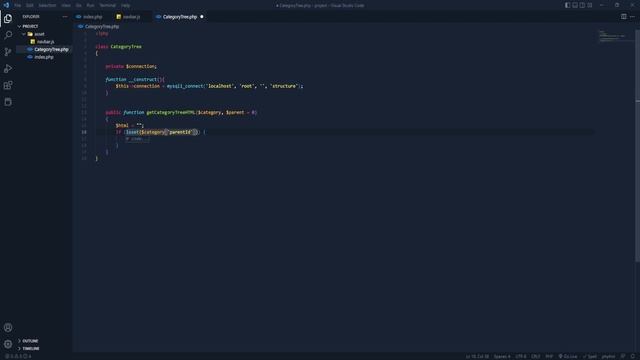Viewport: 640px width, 360px height.
Task: Open the Selection menu
Action: click(47, 5)
